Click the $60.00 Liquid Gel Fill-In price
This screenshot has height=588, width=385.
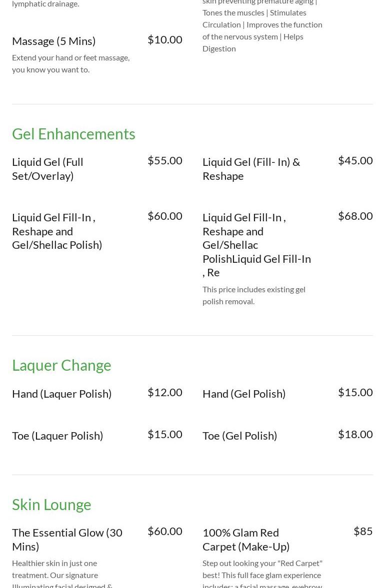click(164, 216)
